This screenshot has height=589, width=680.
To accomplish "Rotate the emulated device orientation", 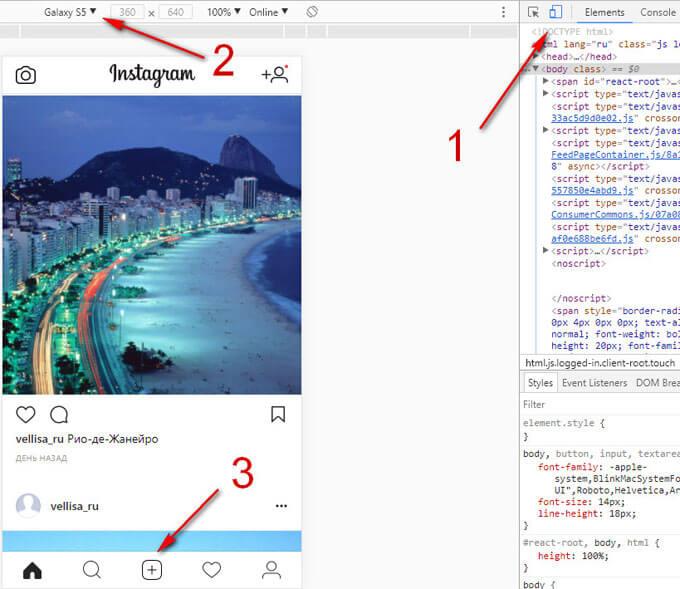I will tap(312, 12).
